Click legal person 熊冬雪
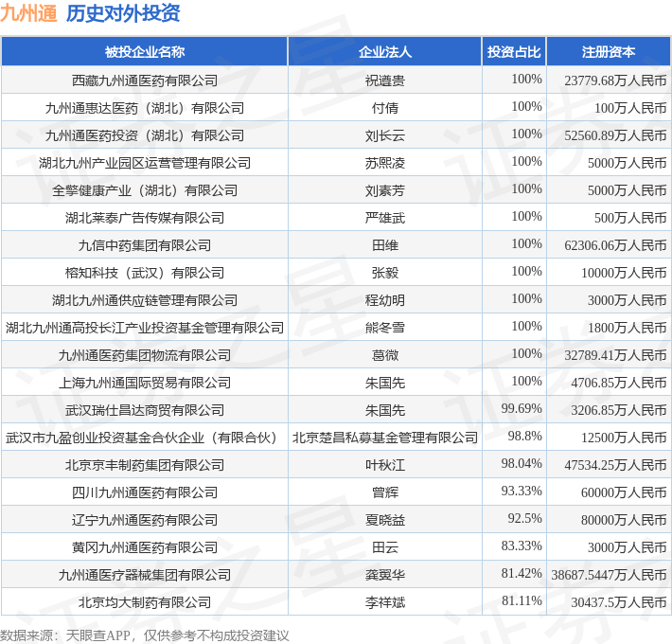 (x=385, y=328)
